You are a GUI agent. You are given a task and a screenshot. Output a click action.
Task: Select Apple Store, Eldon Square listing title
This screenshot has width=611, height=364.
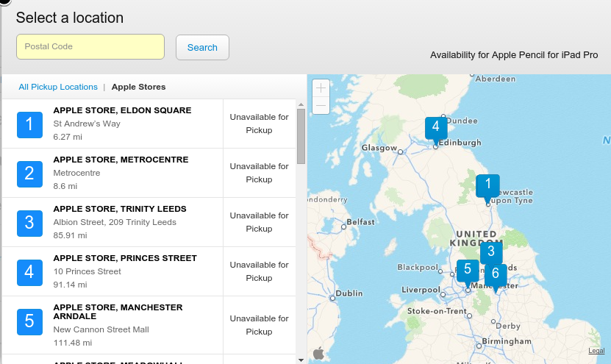click(122, 110)
